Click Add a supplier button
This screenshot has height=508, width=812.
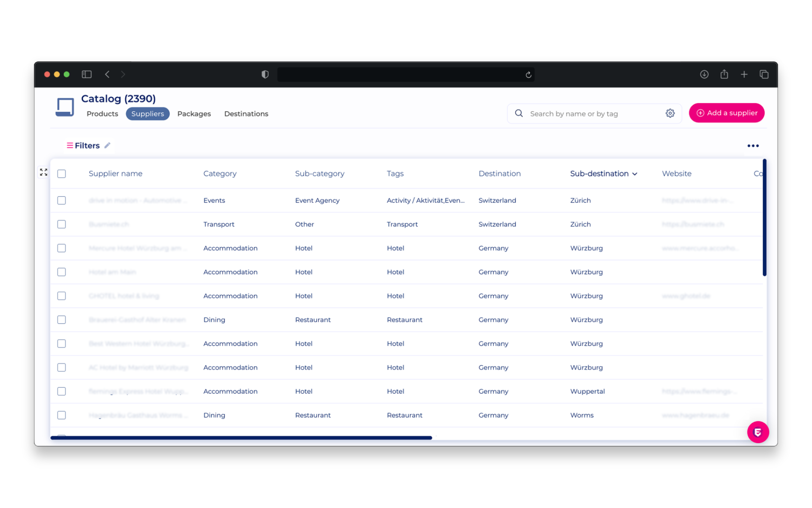726,113
